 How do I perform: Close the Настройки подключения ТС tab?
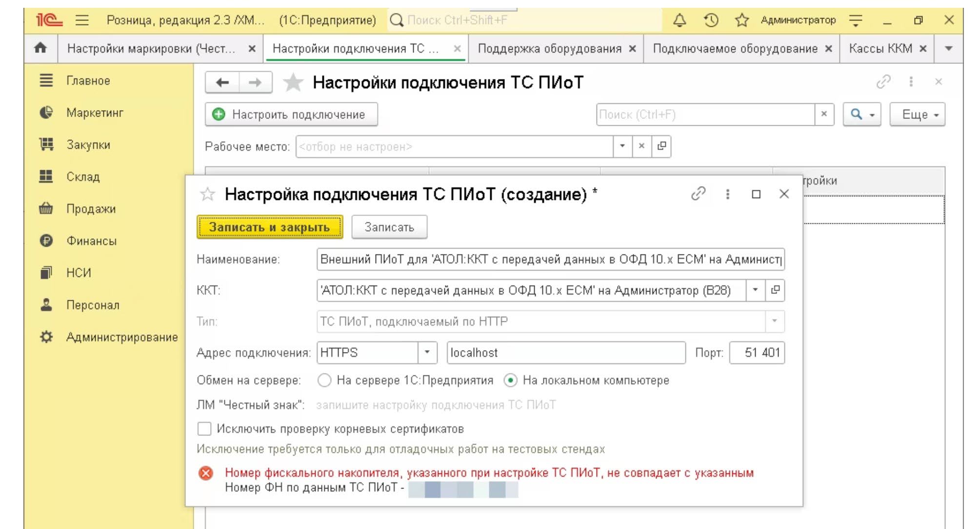tap(457, 48)
